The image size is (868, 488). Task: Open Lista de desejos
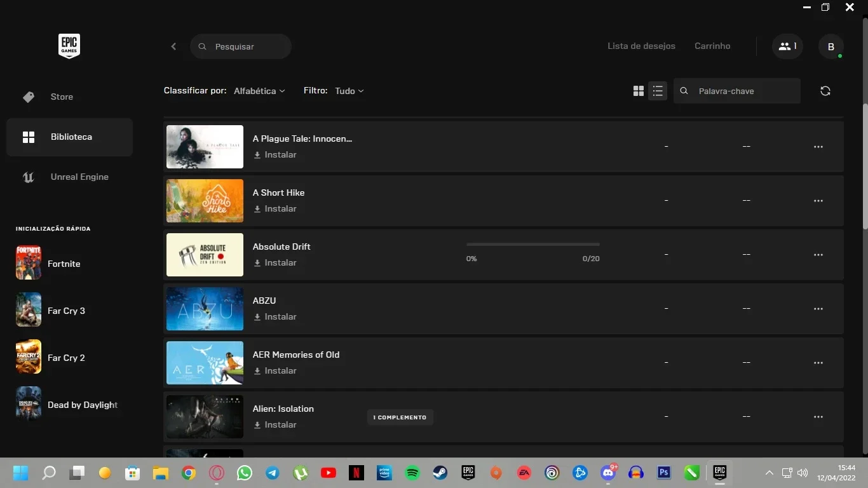click(641, 46)
